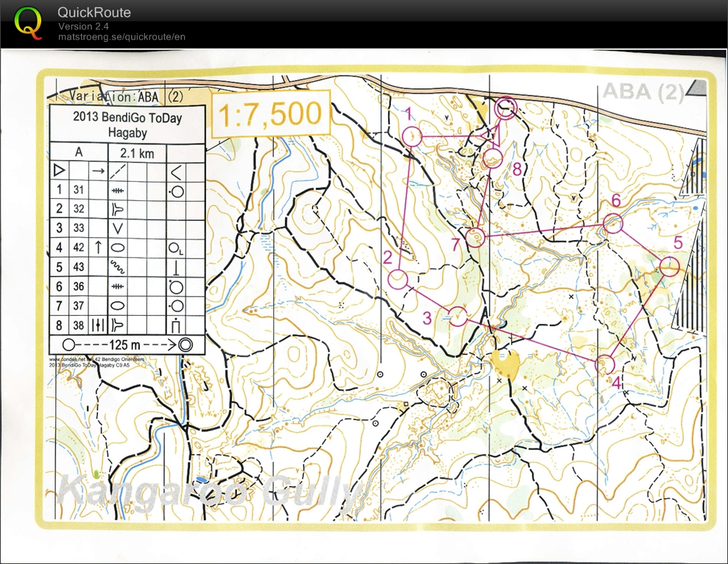Select the 2013 BendiGo ToDay Hagaby title
728x564 pixels.
(x=130, y=124)
